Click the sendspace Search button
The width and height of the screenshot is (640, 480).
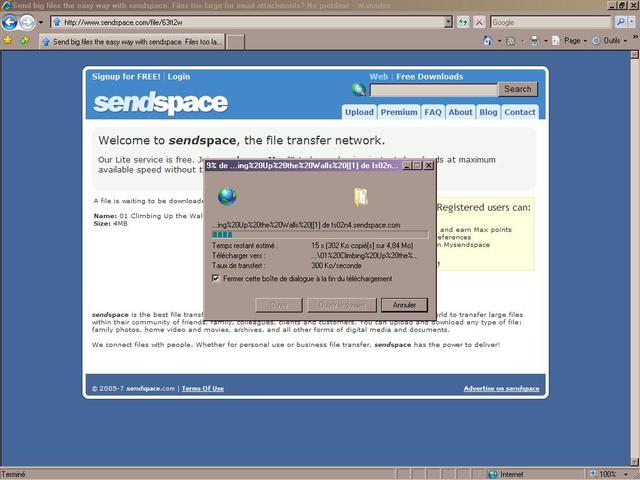coord(518,89)
